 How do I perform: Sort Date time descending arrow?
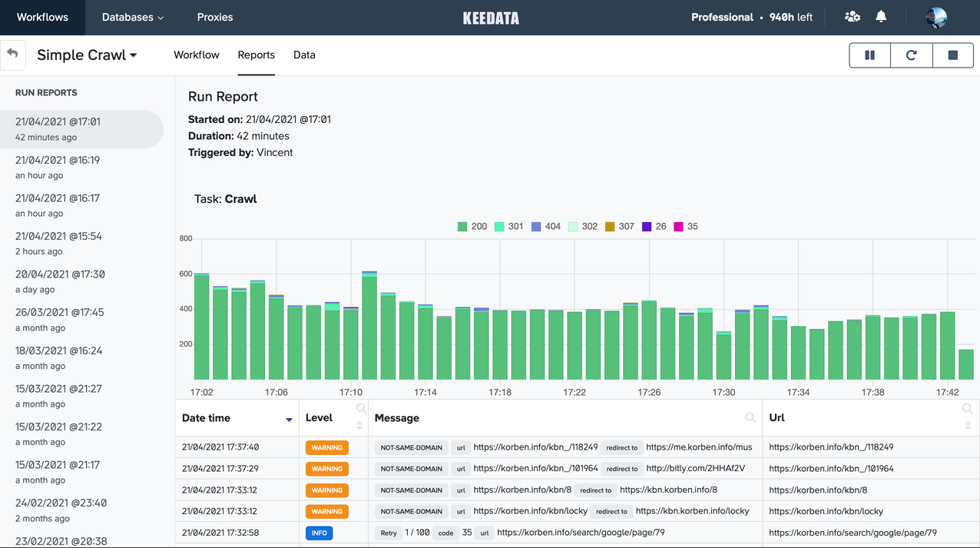coord(289,420)
